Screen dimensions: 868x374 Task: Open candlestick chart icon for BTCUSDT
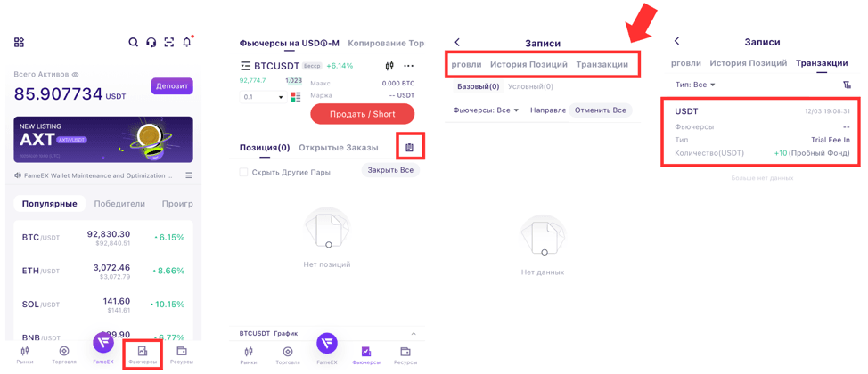click(389, 66)
